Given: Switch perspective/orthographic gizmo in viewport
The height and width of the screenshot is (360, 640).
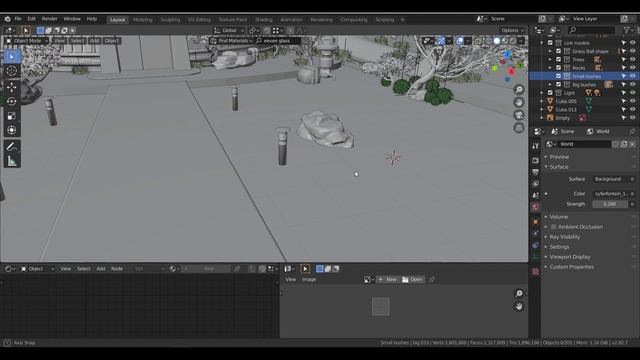Looking at the screenshot, I should [519, 128].
